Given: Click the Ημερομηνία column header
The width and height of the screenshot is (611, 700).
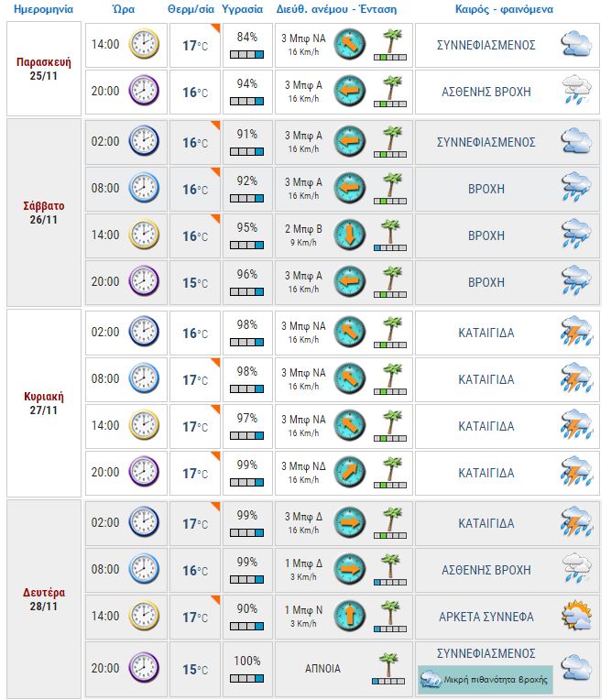Looking at the screenshot, I should (x=44, y=9).
